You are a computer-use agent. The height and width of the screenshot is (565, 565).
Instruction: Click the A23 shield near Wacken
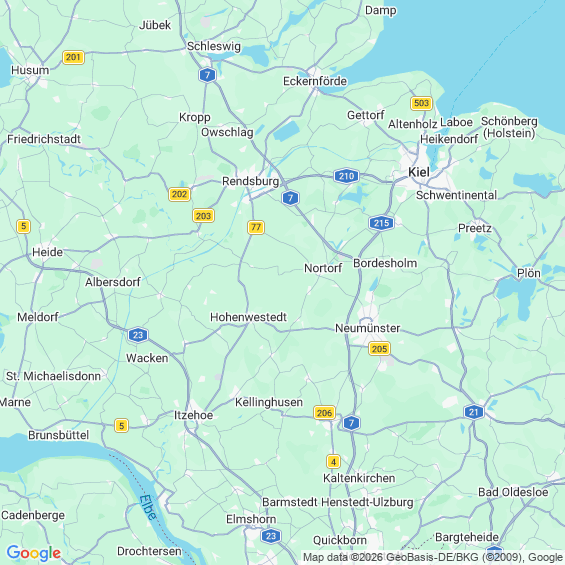click(138, 335)
